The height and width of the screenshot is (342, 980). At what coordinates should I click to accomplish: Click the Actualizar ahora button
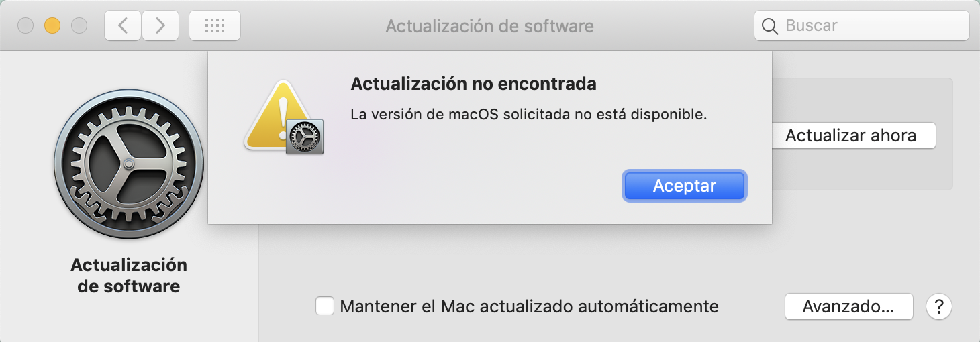point(850,135)
